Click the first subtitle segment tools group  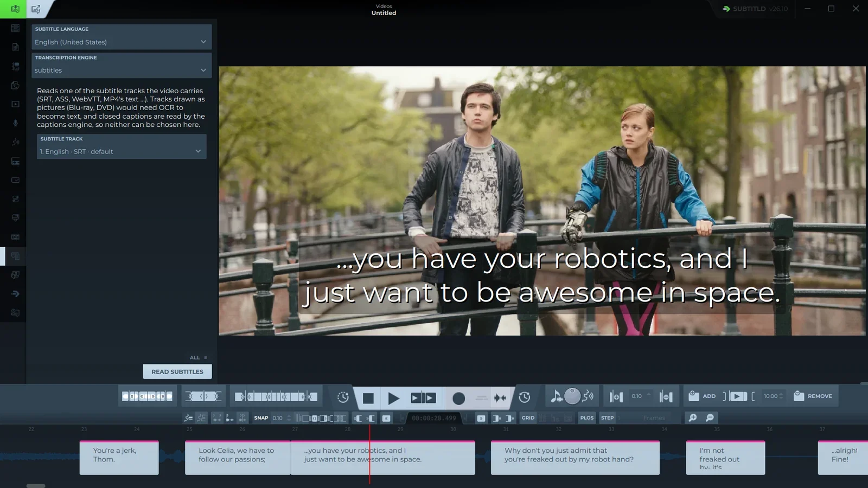pyautogui.click(x=148, y=396)
